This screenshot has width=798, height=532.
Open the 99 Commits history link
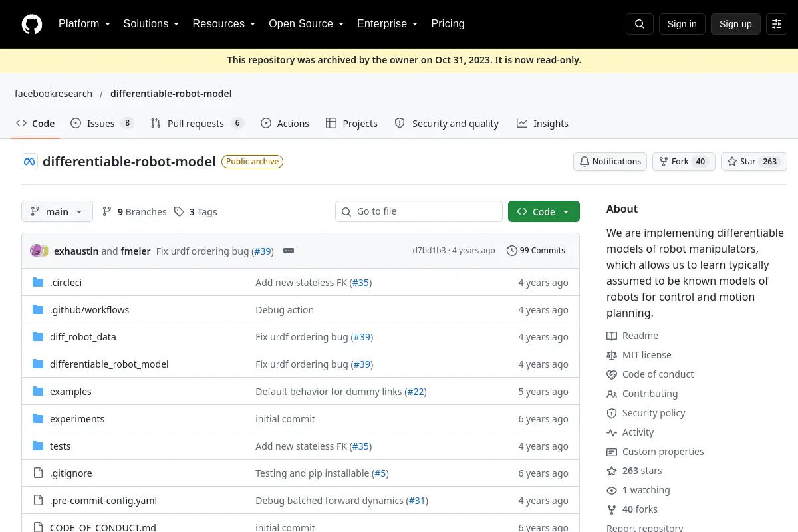[536, 251]
